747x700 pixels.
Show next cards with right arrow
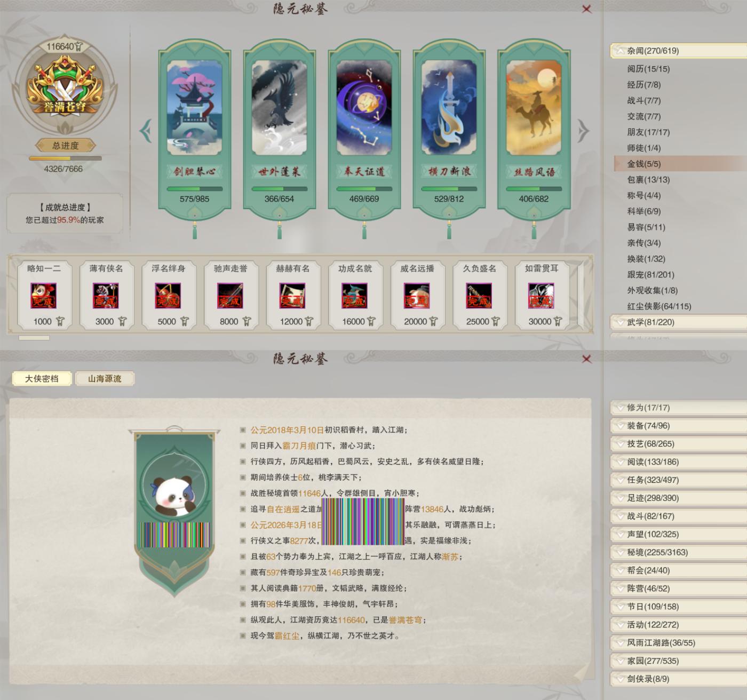[x=583, y=131]
